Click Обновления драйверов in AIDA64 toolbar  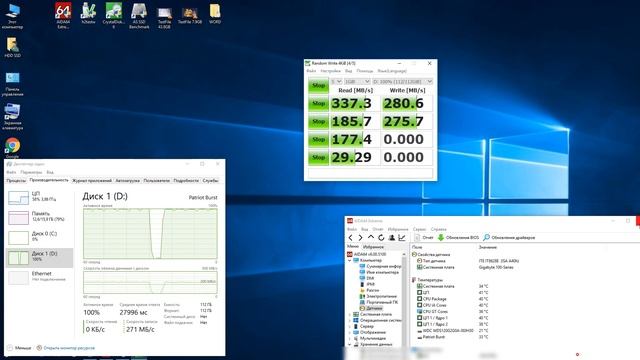[509, 237]
